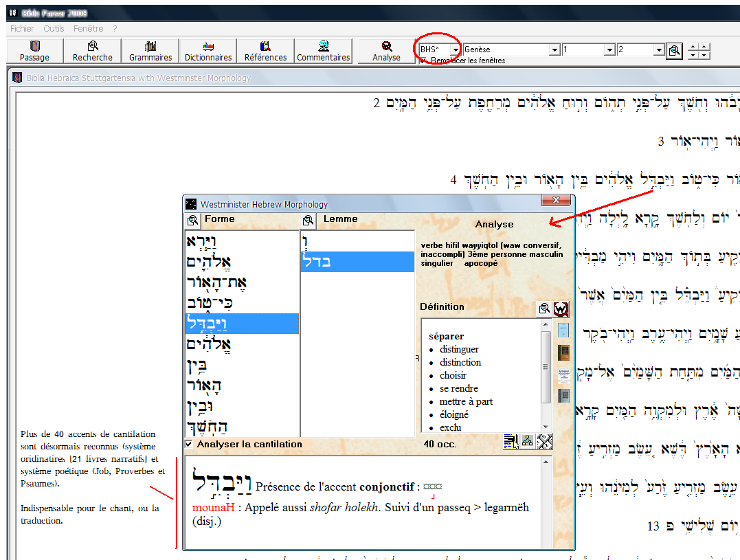Open the Grammaires panel
740x560 pixels.
(x=150, y=51)
